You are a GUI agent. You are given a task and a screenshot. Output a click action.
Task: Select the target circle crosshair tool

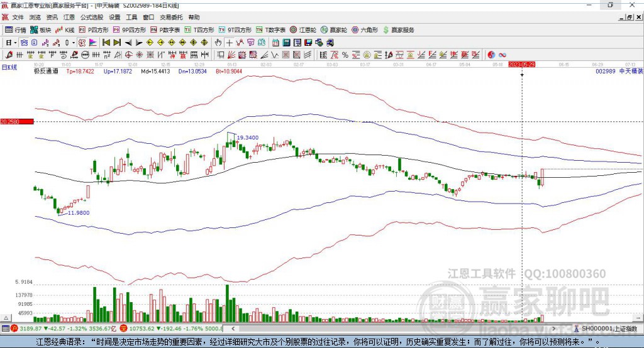pos(128,55)
